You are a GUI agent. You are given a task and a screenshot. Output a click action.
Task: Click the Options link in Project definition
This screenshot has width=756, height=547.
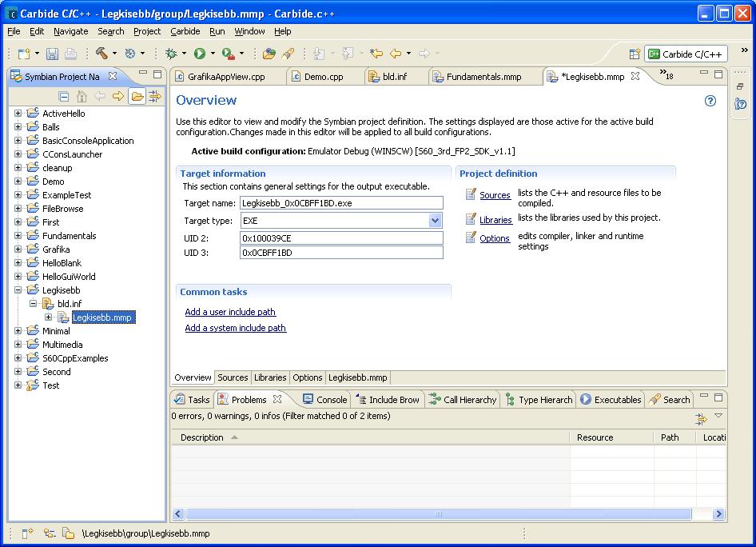494,238
